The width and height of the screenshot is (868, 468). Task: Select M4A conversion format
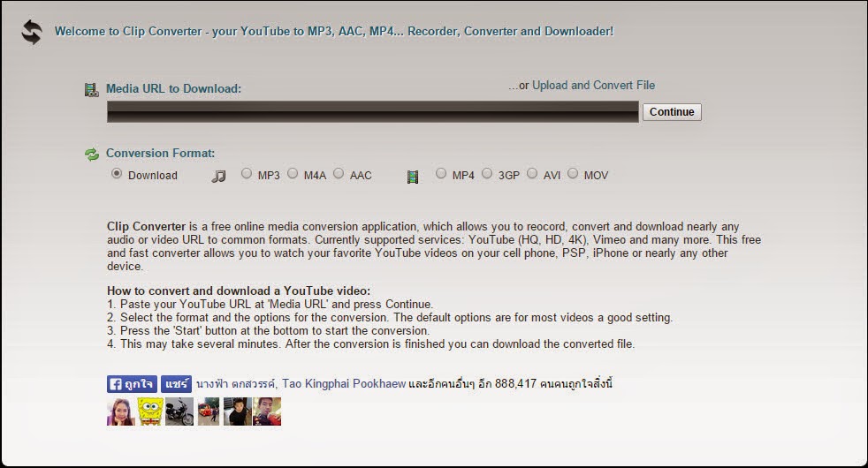click(x=293, y=174)
